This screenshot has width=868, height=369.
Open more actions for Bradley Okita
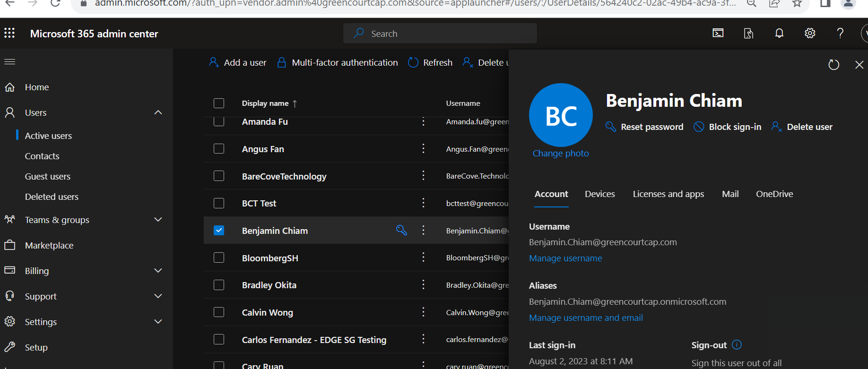point(423,285)
